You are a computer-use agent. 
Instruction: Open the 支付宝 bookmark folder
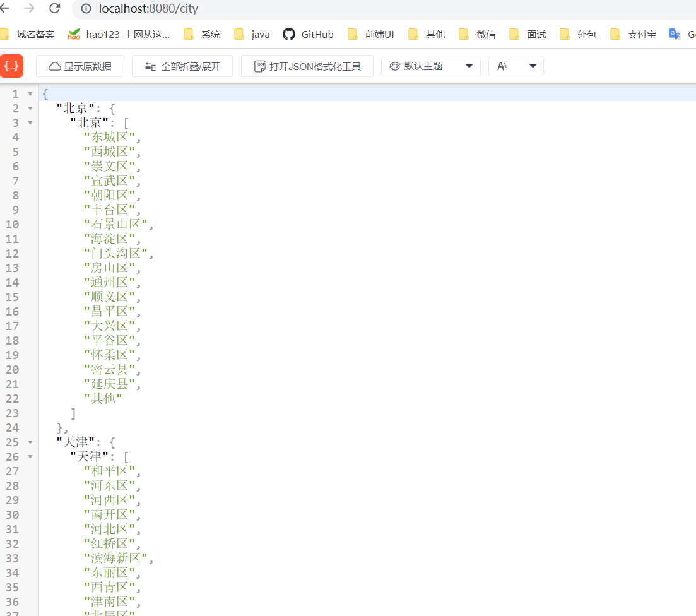coord(634,34)
